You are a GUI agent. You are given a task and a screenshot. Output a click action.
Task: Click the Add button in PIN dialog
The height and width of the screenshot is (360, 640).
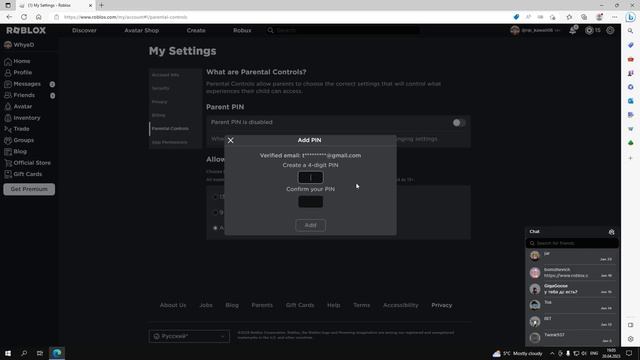click(311, 225)
